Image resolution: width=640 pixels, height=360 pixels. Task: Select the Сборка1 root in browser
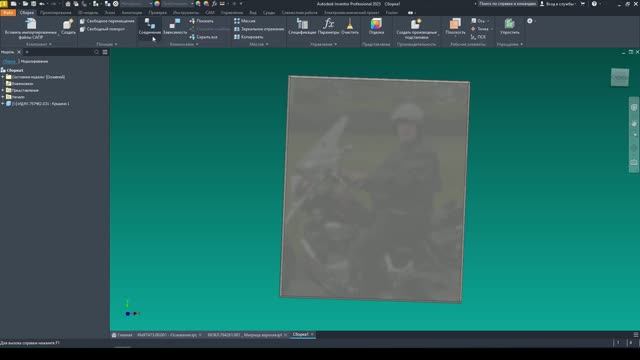pos(12,70)
